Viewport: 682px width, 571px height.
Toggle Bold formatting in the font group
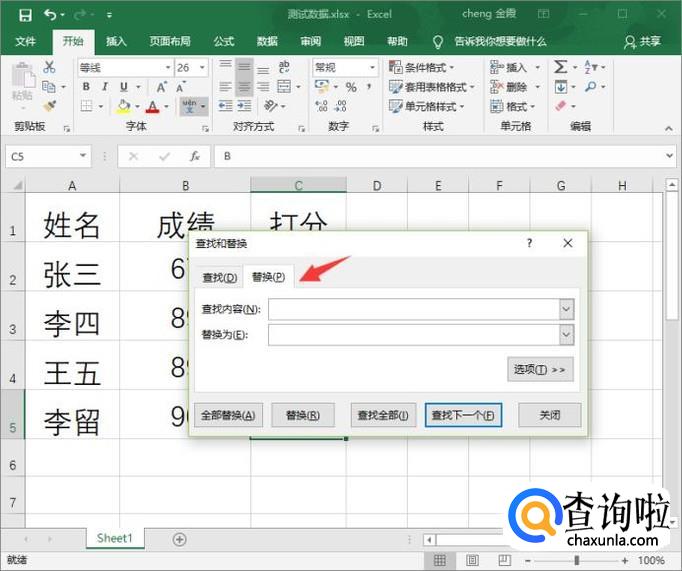87,88
